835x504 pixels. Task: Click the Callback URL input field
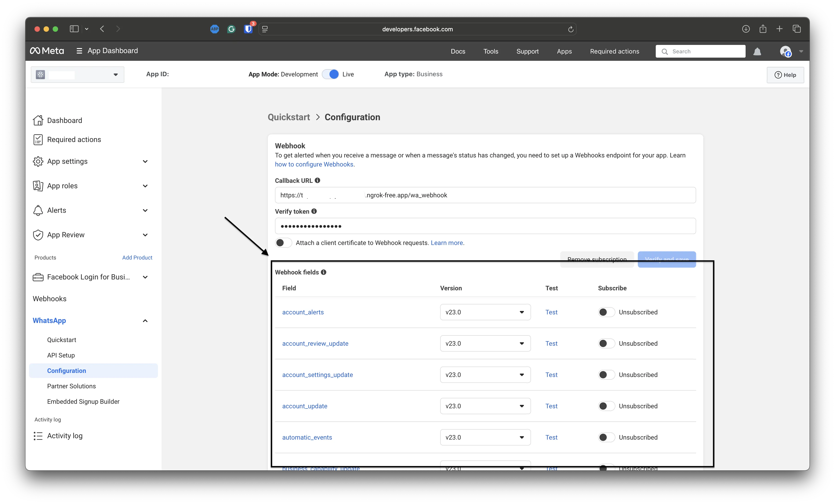tap(485, 195)
